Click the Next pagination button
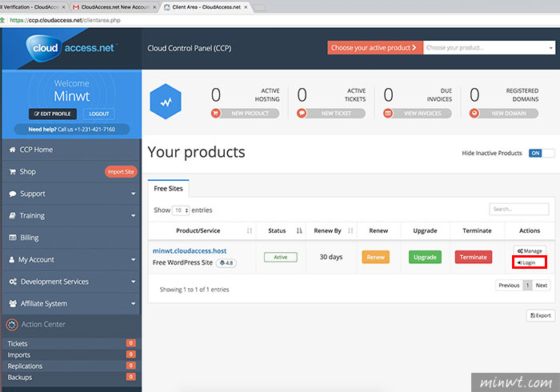This screenshot has width=560, height=392. click(542, 286)
